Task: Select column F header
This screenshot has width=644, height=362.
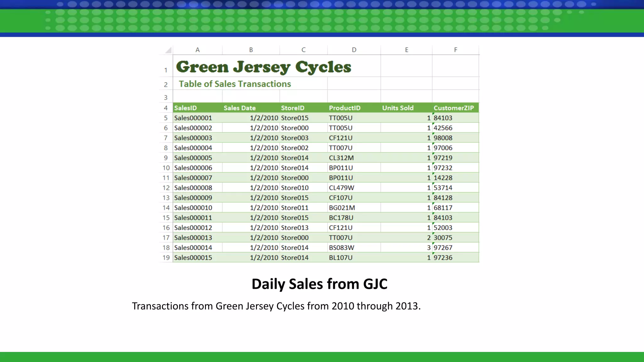Action: coord(456,50)
